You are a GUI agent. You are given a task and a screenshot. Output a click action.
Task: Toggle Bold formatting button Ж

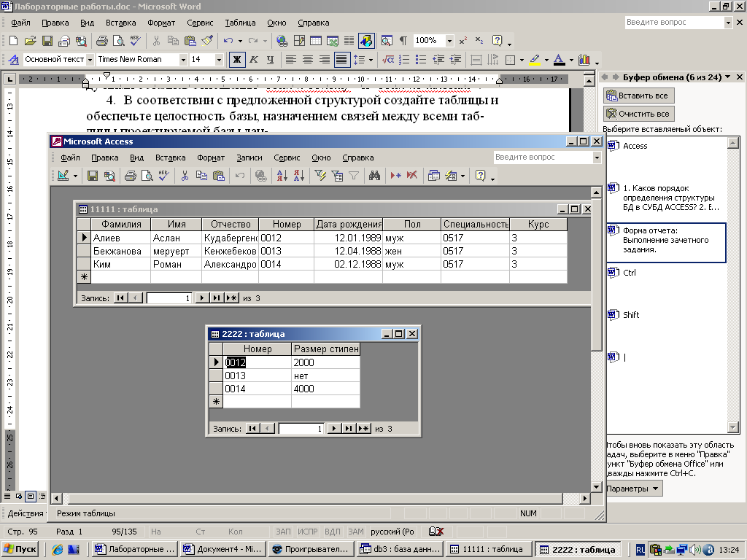237,60
